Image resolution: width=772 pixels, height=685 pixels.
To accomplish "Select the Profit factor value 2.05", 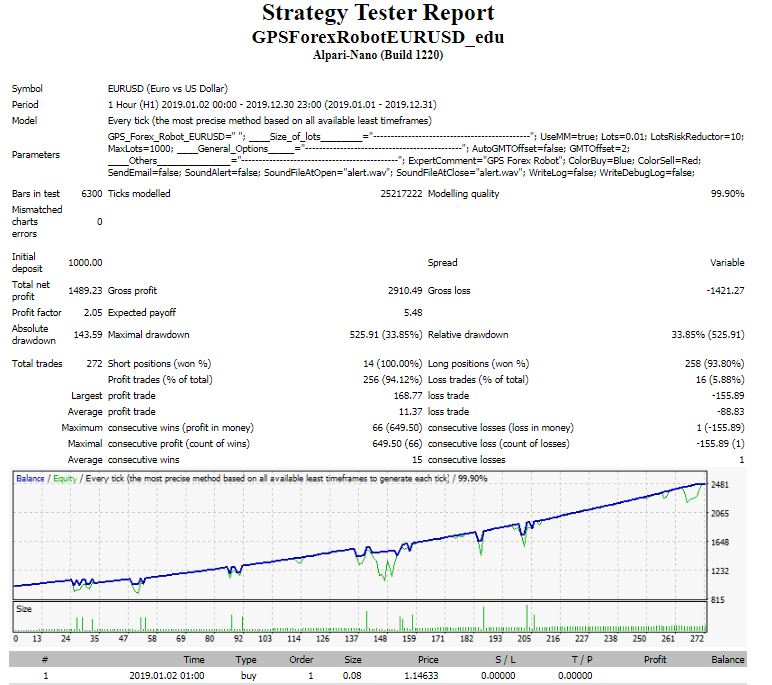I will point(93,313).
